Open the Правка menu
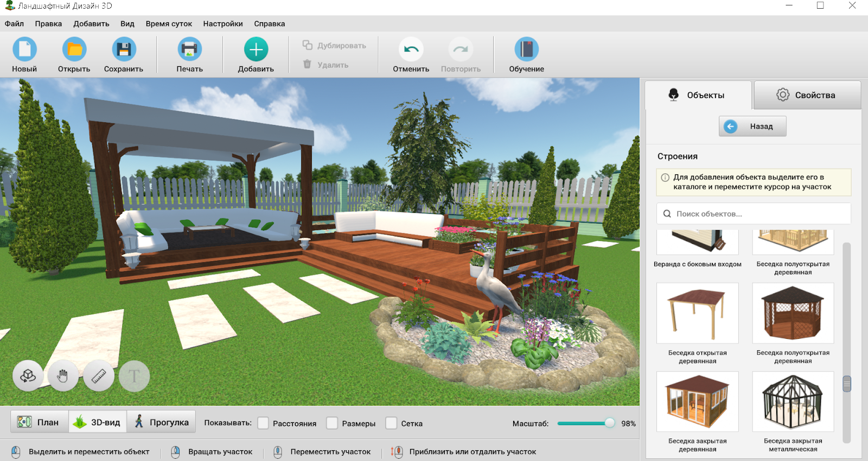This screenshot has width=868, height=461. pyautogui.click(x=48, y=24)
